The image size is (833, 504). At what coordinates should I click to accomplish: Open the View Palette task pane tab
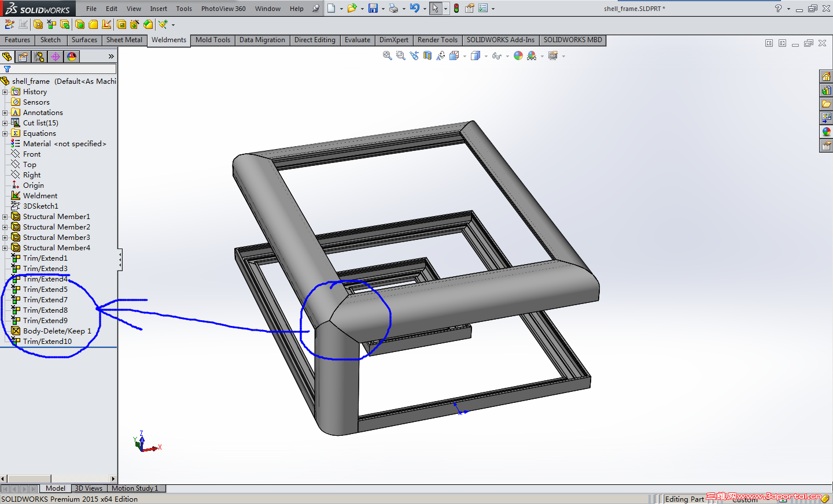tap(826, 118)
